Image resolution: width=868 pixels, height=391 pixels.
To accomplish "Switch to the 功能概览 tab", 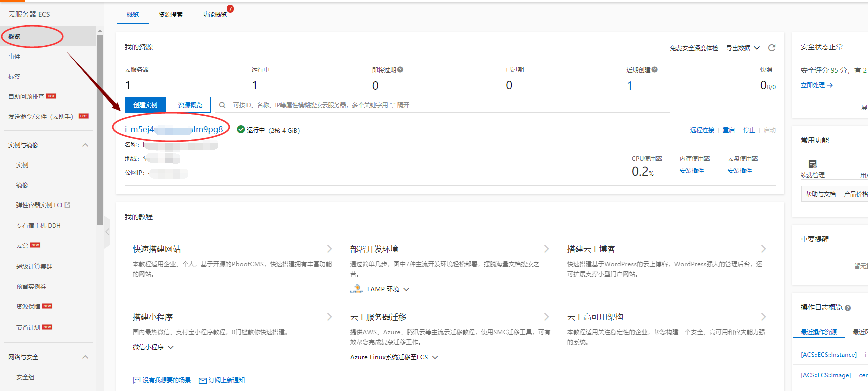I will tap(214, 15).
